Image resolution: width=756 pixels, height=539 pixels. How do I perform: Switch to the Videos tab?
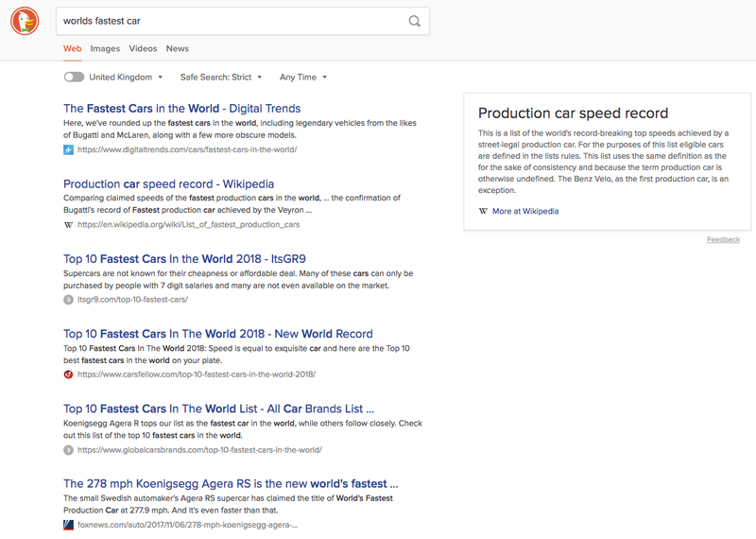(x=143, y=49)
